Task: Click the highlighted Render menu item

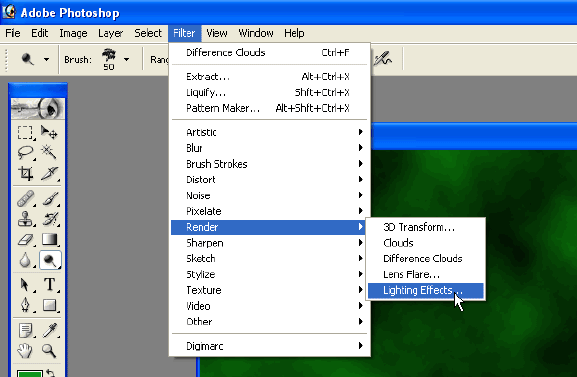Action: [269, 227]
